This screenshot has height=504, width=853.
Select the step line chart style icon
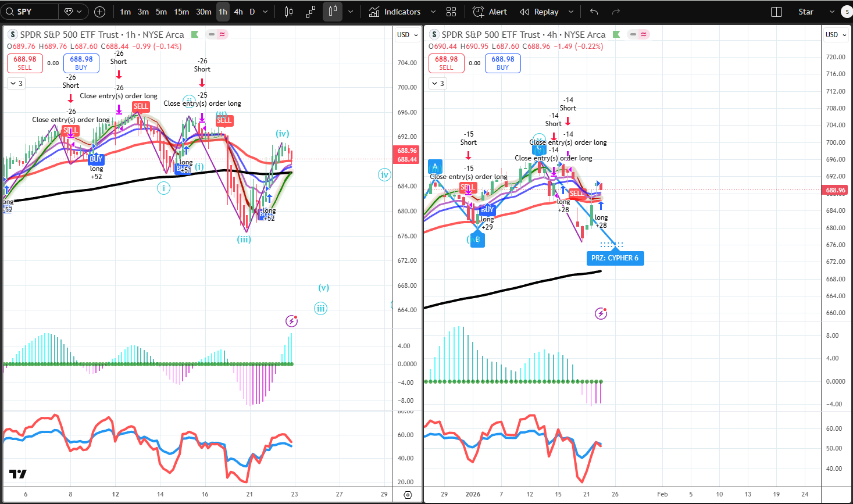point(310,12)
